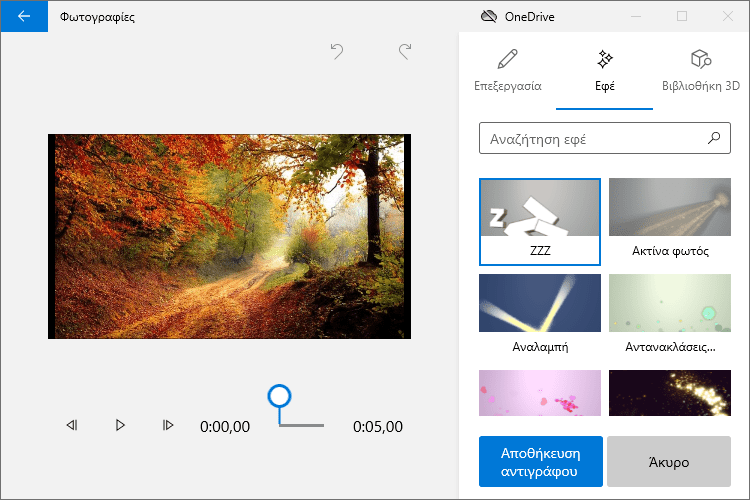Play the video preview

(x=120, y=425)
